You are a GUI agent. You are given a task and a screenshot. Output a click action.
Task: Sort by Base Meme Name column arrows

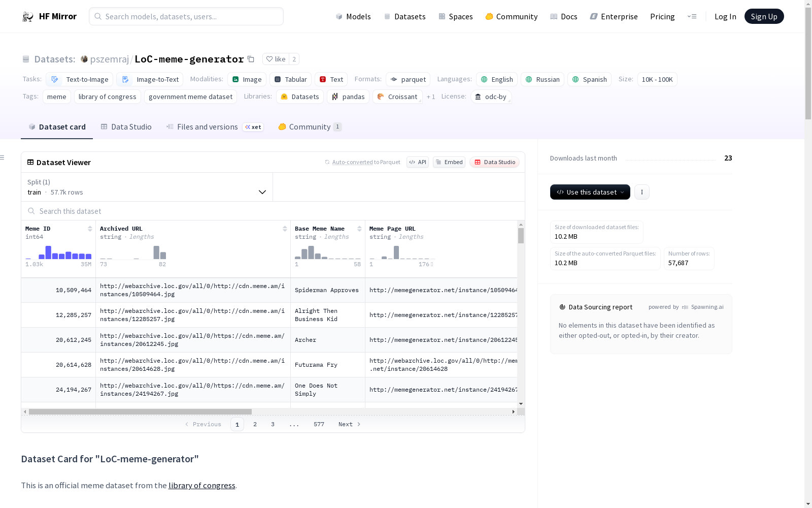click(x=359, y=229)
